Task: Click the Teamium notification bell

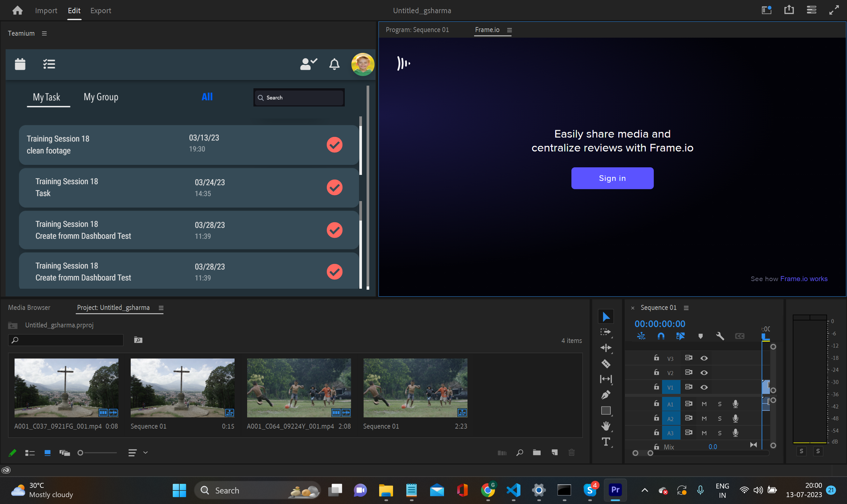Action: [x=334, y=64]
